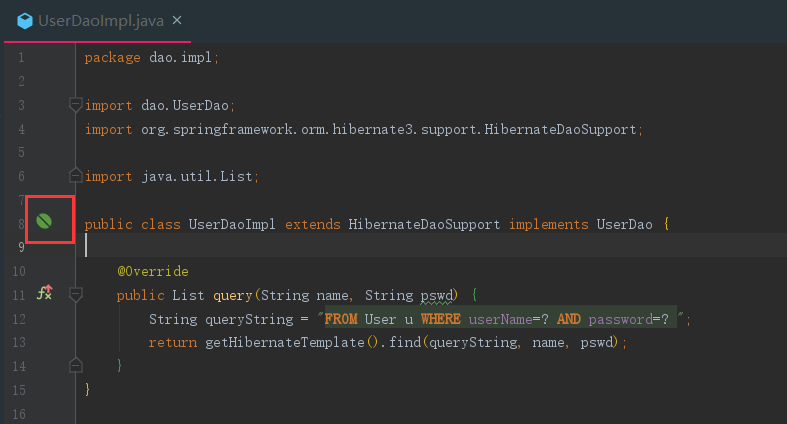
Task: Click the fold end marker at line 14
Action: coord(75,365)
